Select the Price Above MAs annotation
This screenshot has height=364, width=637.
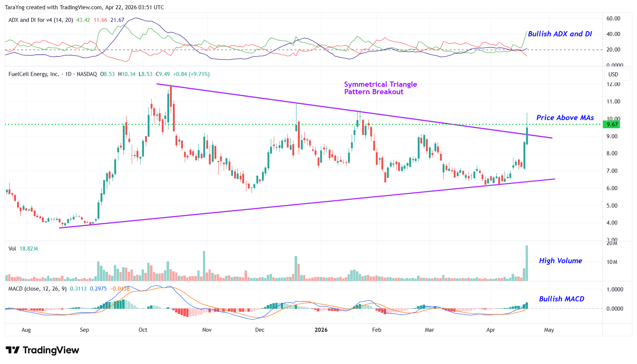click(565, 118)
